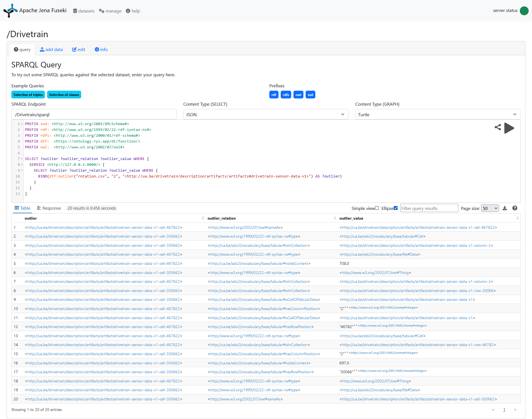This screenshot has height=419, width=532.
Task: Click the share query icon
Action: [498, 127]
